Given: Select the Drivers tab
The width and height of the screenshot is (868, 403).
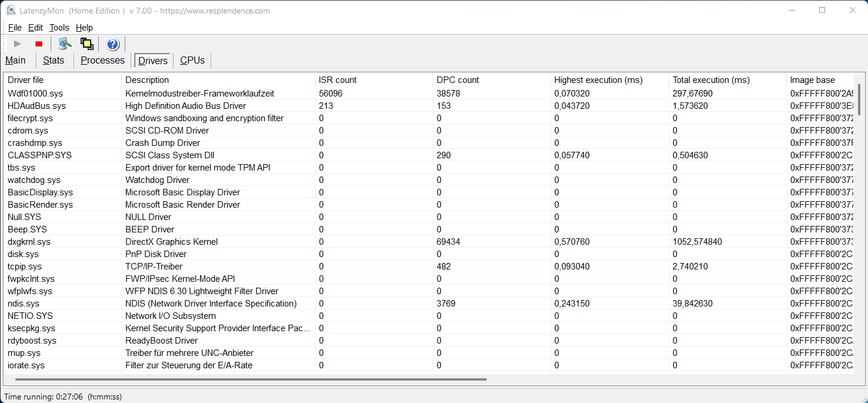Looking at the screenshot, I should point(153,61).
